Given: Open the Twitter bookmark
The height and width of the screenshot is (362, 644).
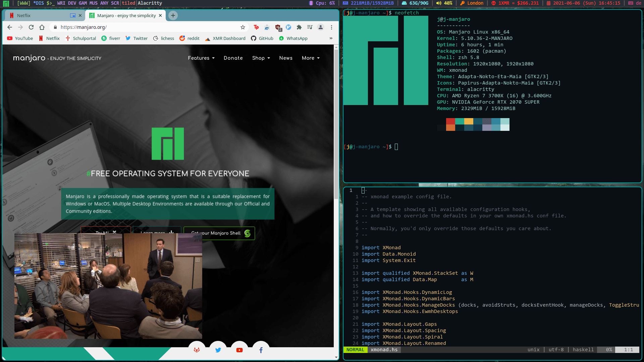Looking at the screenshot, I should (x=137, y=38).
